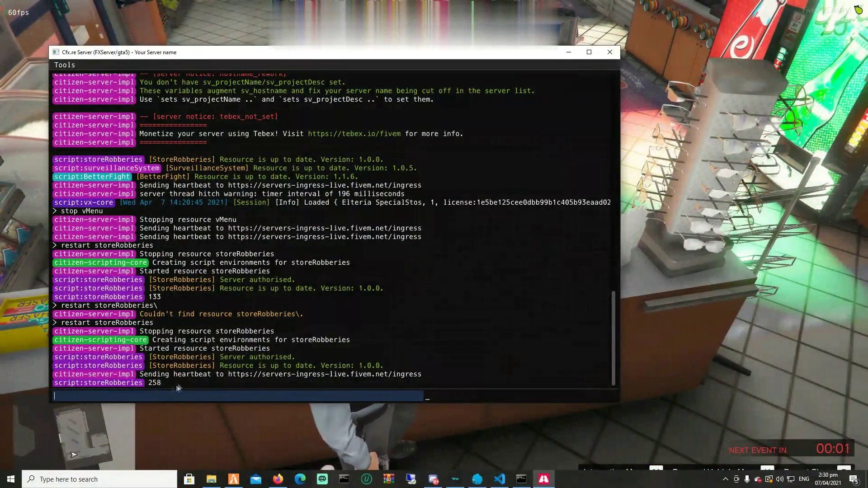868x488 pixels.
Task: Open Microsoft Store from the taskbar
Action: (189, 479)
